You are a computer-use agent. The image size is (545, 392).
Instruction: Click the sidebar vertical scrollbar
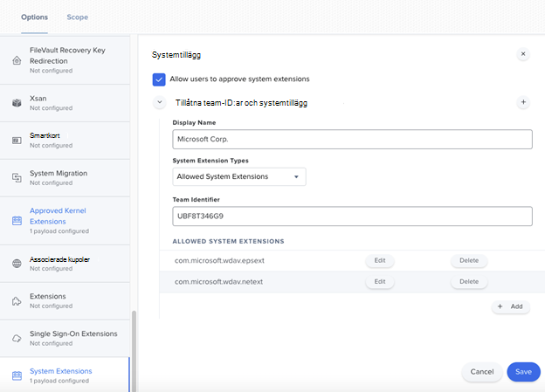(132, 349)
